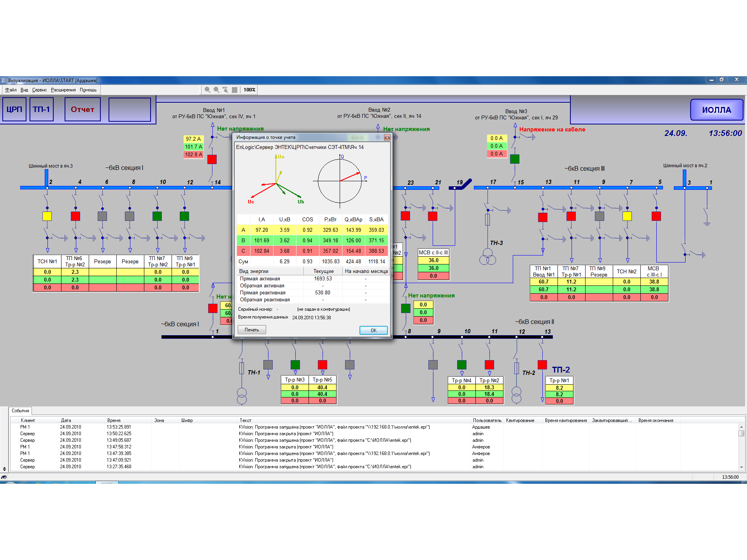Click the Пользователь column header
Viewport: 747px width, 560px height.
click(487, 420)
